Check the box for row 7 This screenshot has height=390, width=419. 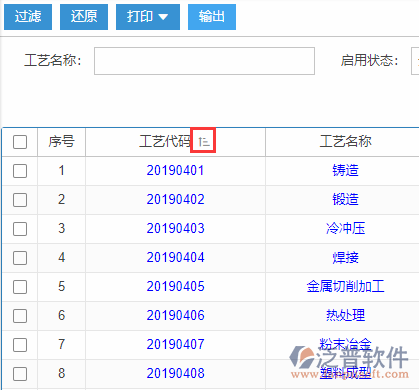20,345
